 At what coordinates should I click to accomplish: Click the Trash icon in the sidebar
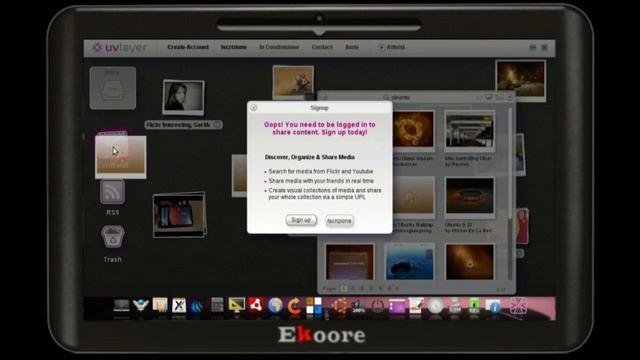(113, 237)
